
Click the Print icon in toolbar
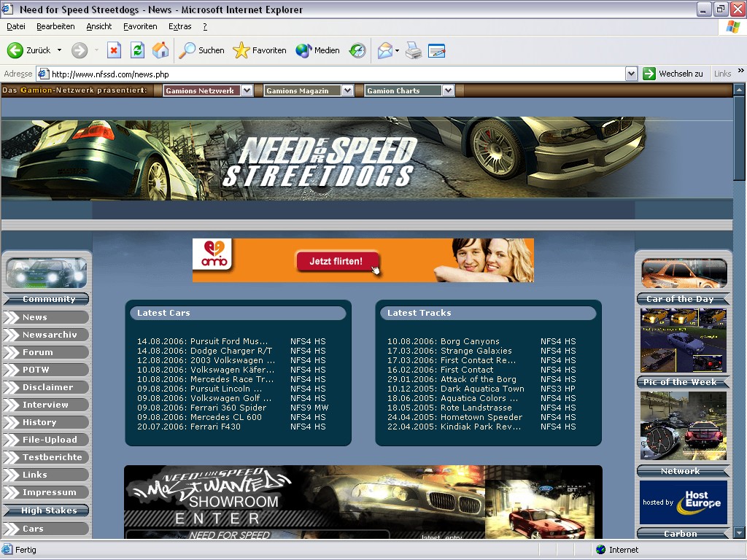tap(414, 50)
